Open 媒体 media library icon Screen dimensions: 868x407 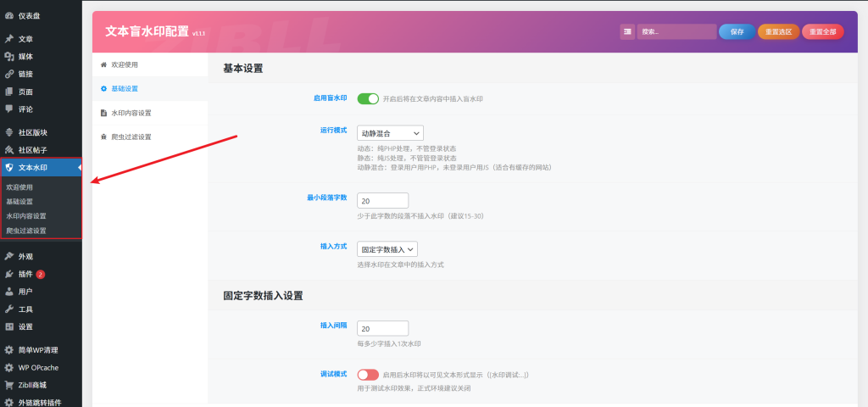point(8,57)
